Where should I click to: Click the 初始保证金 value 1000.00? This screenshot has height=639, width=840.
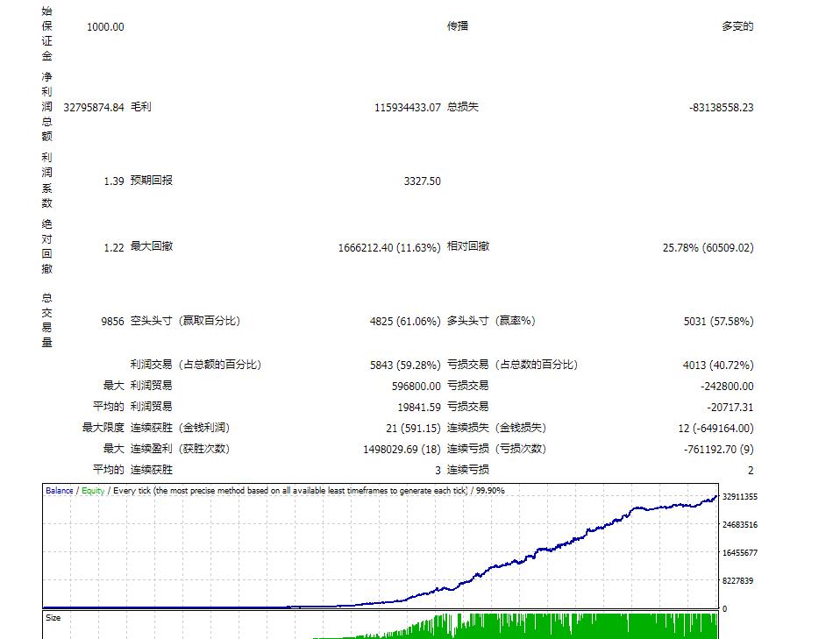108,26
